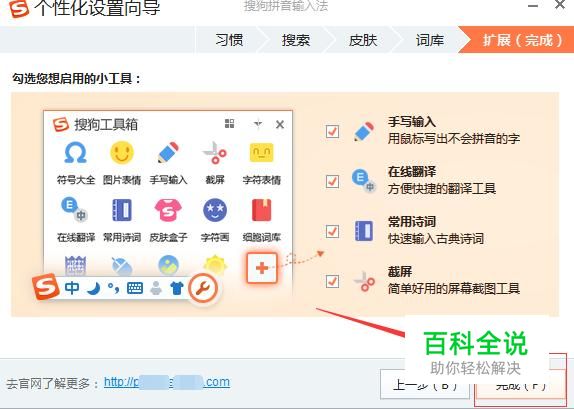Toggle the 在线翻译 checkbox
574x409 pixels.
(x=332, y=181)
